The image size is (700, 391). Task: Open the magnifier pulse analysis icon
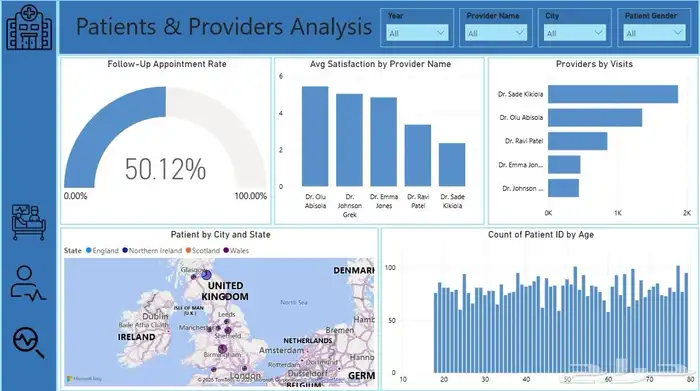[29, 342]
